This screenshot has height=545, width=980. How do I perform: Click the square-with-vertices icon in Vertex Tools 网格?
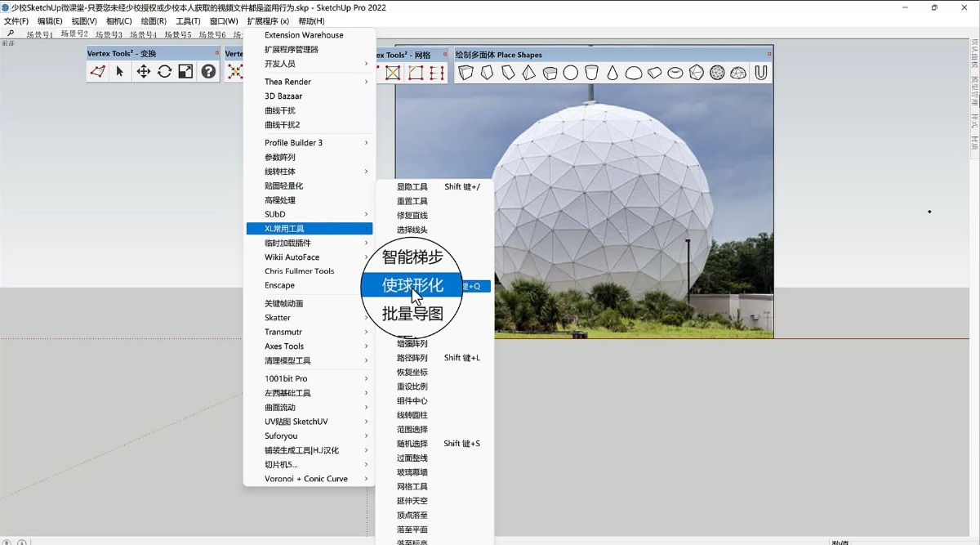(416, 73)
